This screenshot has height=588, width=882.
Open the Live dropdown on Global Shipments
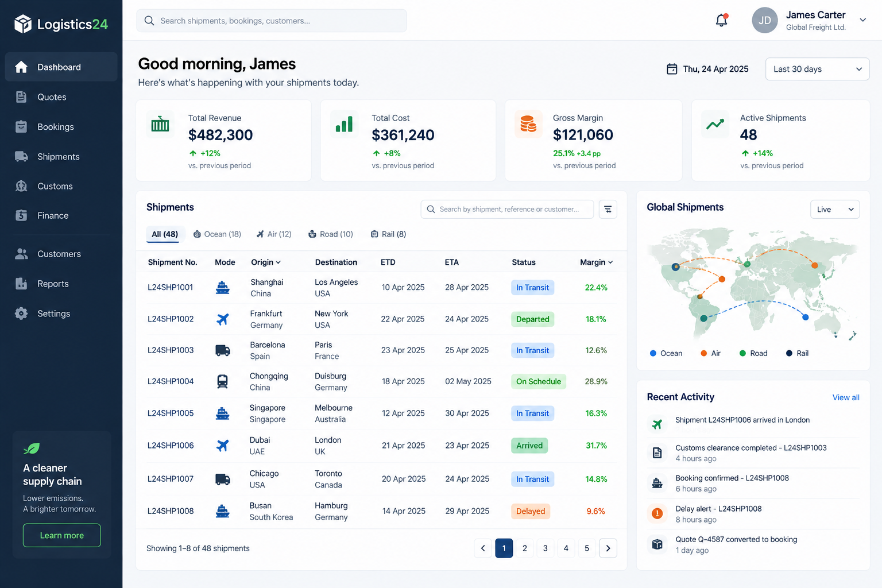(x=835, y=210)
